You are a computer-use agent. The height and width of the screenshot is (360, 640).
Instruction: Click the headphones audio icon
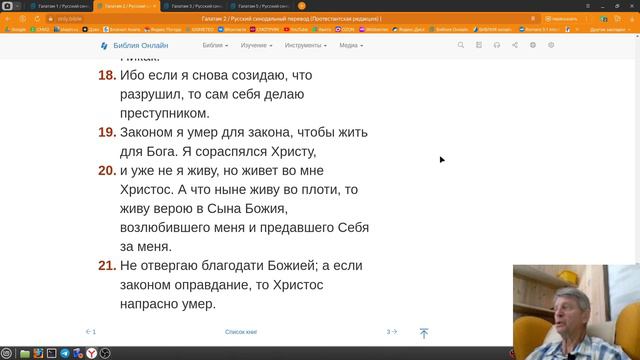497,45
